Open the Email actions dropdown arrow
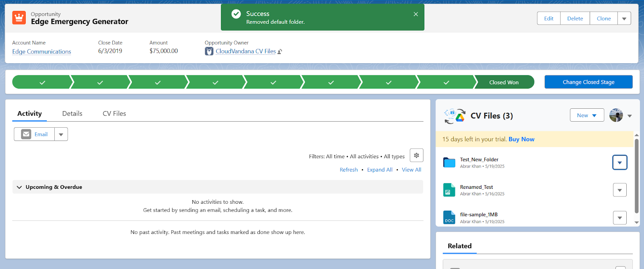 (x=61, y=134)
